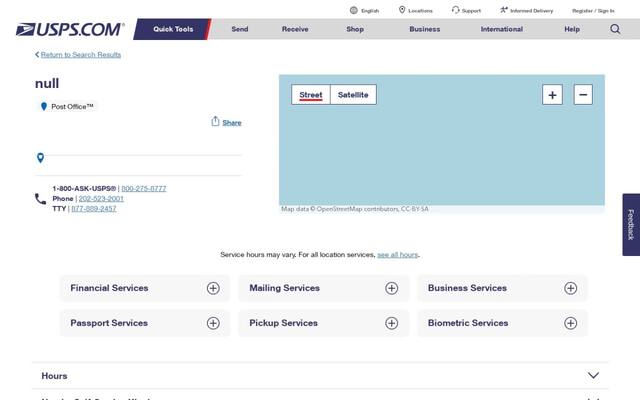The image size is (640, 400).
Task: Open the Receive menu
Action: [295, 29]
